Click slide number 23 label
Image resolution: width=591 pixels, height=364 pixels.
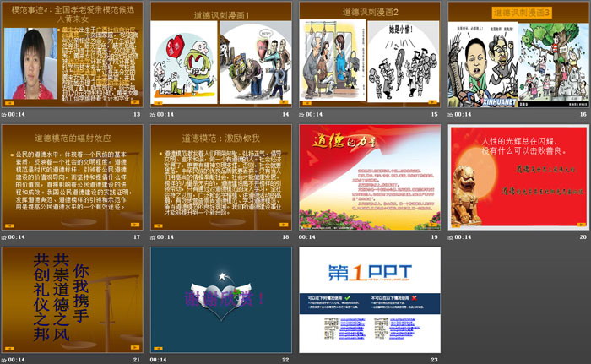435,360
